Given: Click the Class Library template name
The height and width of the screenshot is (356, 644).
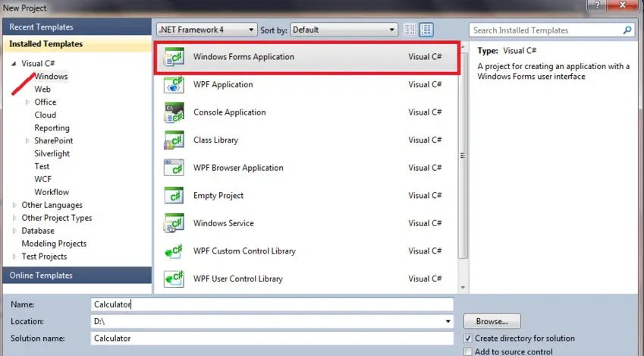Looking at the screenshot, I should click(215, 140).
